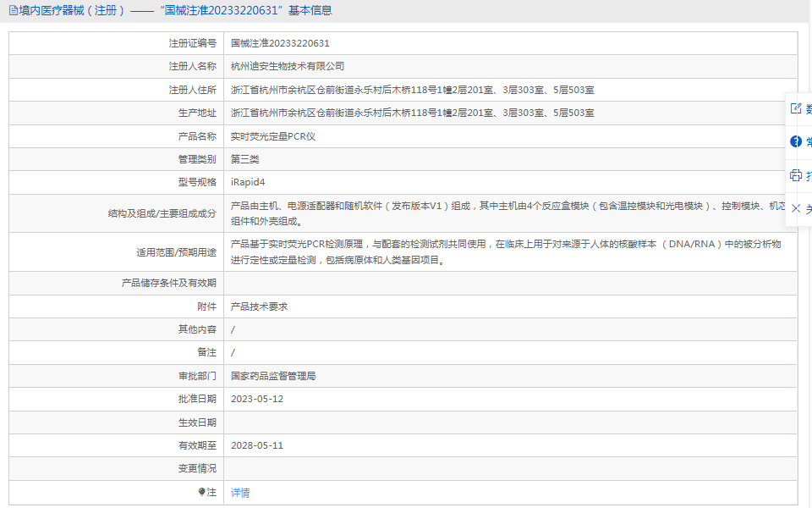This screenshot has width=812, height=508.
Task: Click the 管理类别 label
Action: coord(197,160)
